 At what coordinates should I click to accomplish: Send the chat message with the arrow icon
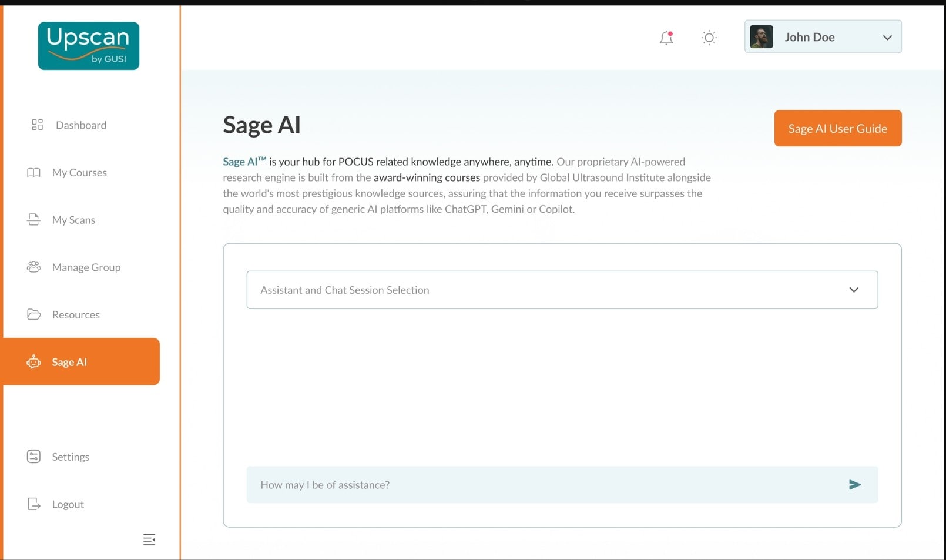(x=856, y=485)
